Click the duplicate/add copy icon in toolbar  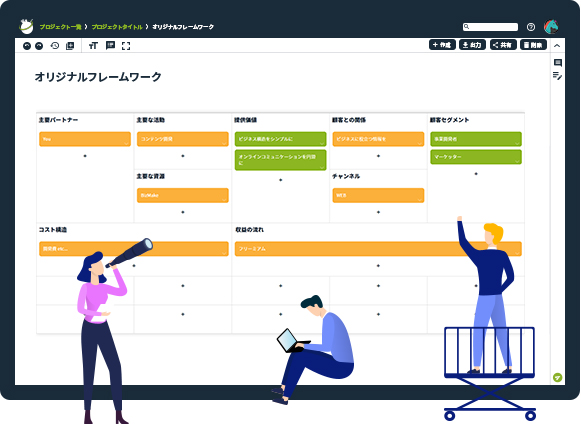70,46
